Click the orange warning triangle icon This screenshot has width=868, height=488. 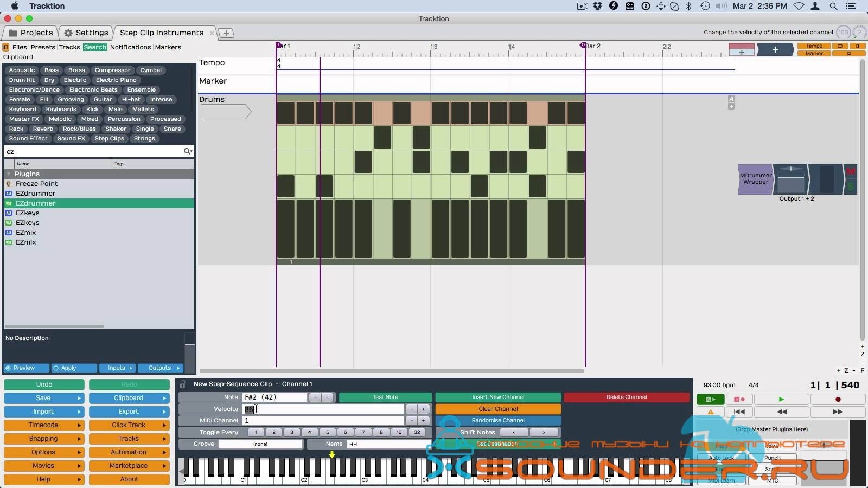(710, 412)
